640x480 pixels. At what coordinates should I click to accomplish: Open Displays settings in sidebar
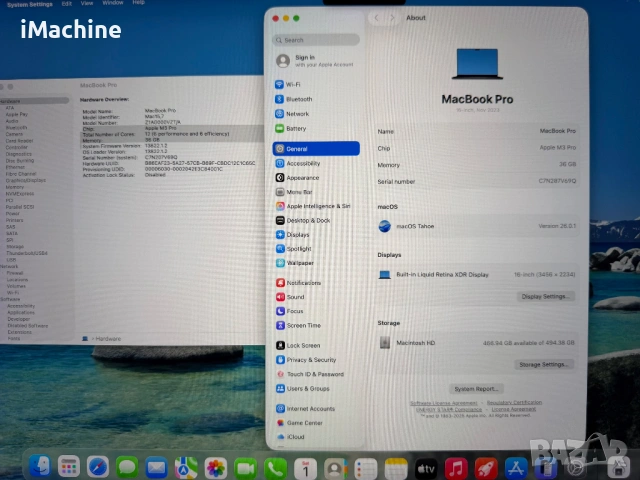[x=292, y=235]
